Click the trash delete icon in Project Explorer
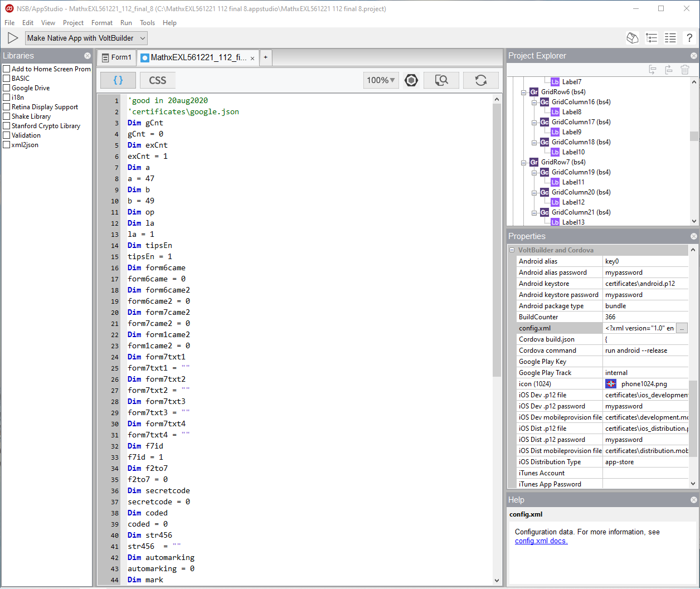The width and height of the screenshot is (700, 589). [685, 70]
